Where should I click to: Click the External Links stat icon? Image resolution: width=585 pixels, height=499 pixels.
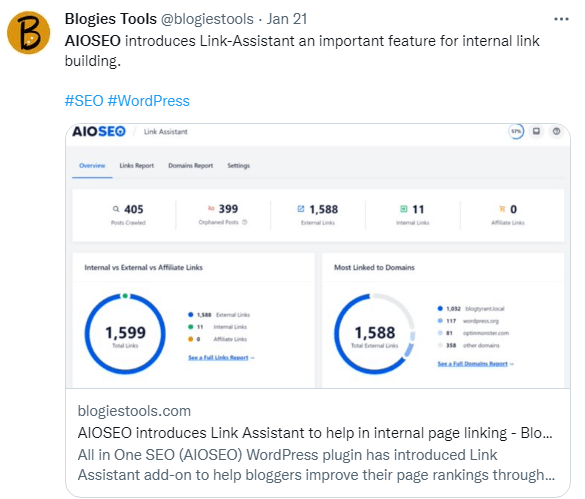301,209
